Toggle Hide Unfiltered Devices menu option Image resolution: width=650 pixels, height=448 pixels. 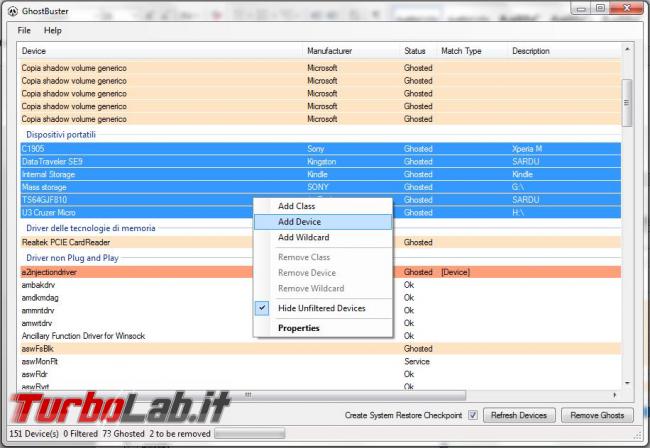323,308
